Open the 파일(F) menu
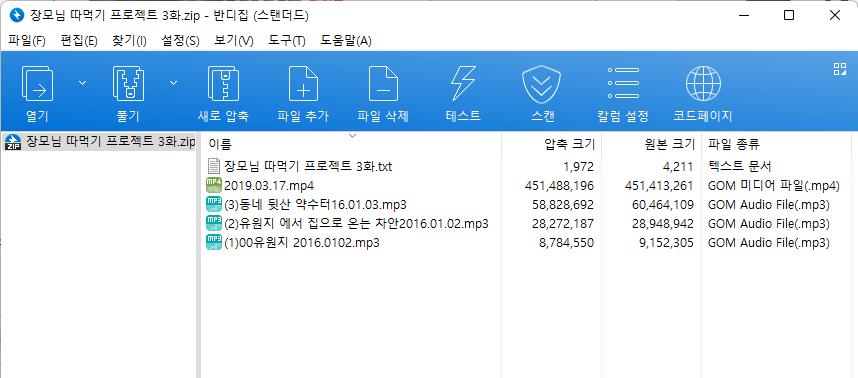 pyautogui.click(x=27, y=41)
